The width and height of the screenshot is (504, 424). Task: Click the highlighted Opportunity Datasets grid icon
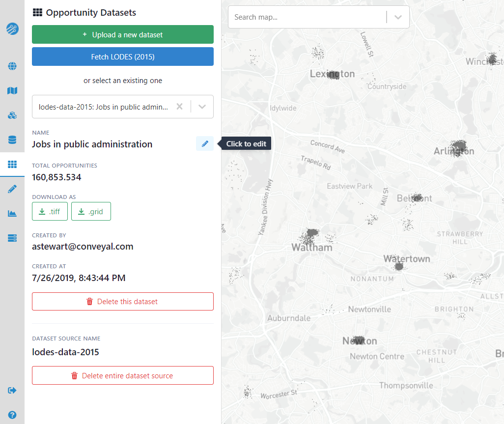(x=12, y=164)
